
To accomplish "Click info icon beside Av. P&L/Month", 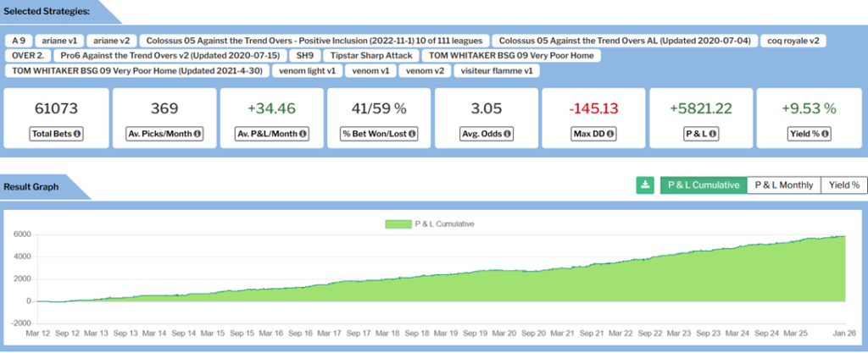I will pos(304,134).
